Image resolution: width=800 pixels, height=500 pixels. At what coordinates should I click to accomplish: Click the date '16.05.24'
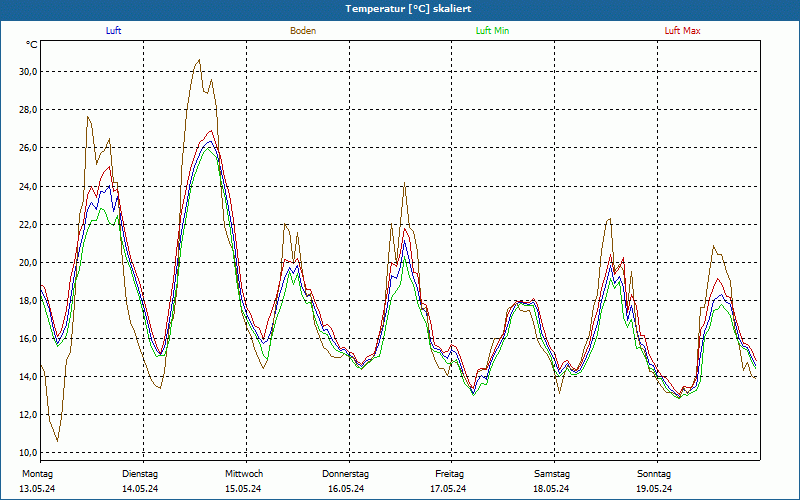point(346,489)
